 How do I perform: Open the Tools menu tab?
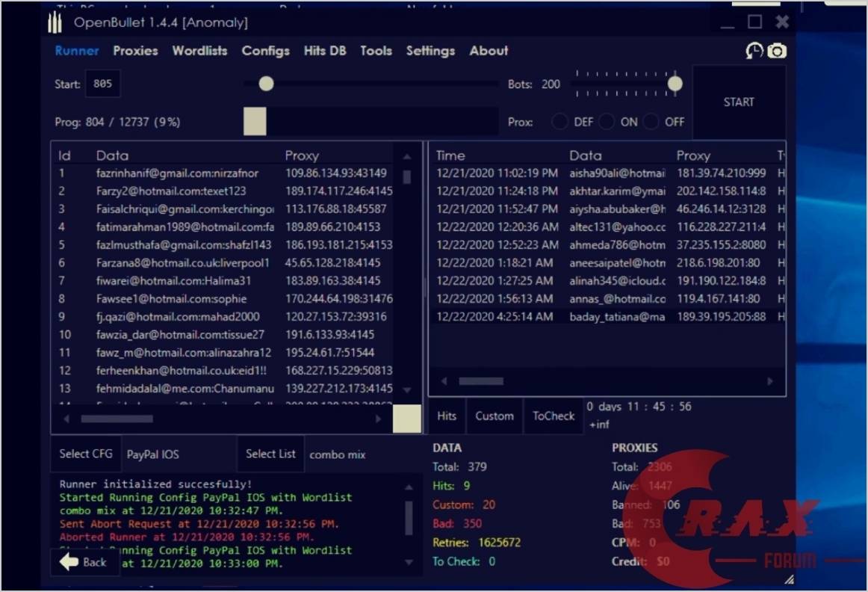coord(376,51)
